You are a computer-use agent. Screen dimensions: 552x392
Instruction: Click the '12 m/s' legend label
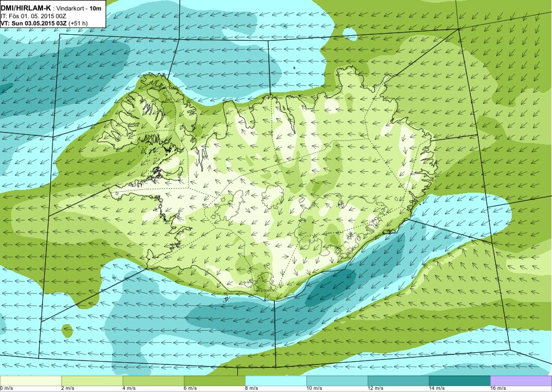375,389
